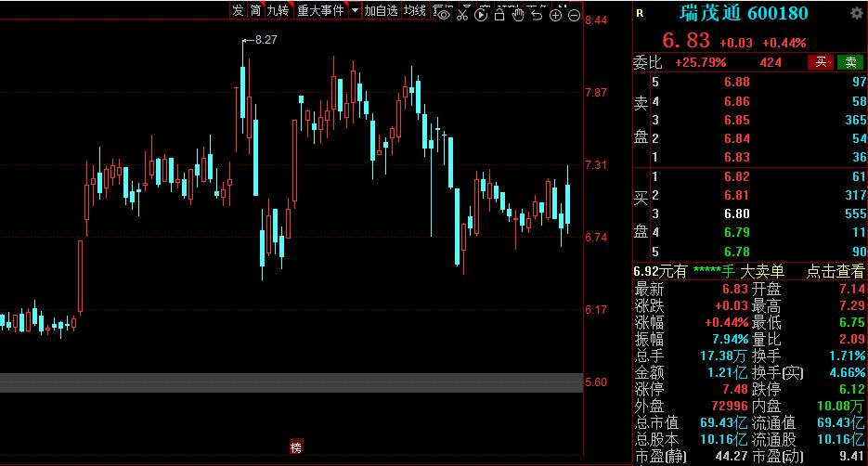Click the 发 toolbar button
The width and height of the screenshot is (868, 466).
(238, 10)
